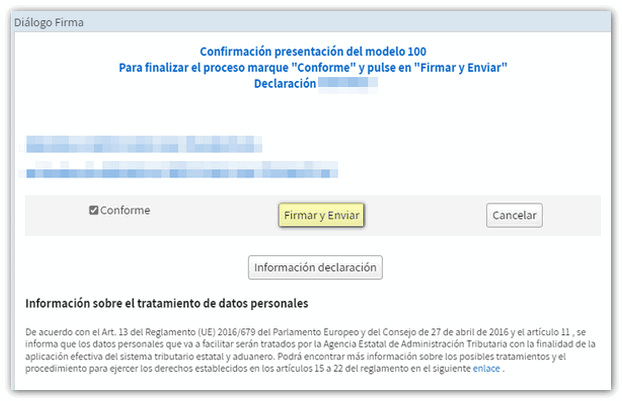Screen dimensions: 622x401
Task: Click the 'Confirmación presentación del modelo 100' heading
Action: coord(313,51)
